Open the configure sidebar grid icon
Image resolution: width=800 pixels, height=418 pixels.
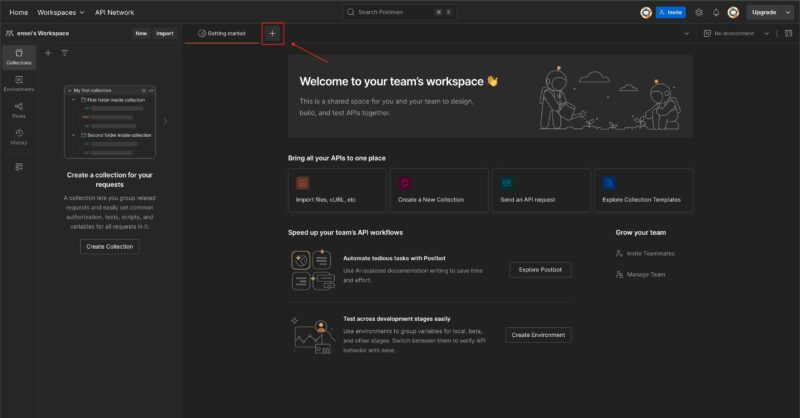[x=19, y=166]
